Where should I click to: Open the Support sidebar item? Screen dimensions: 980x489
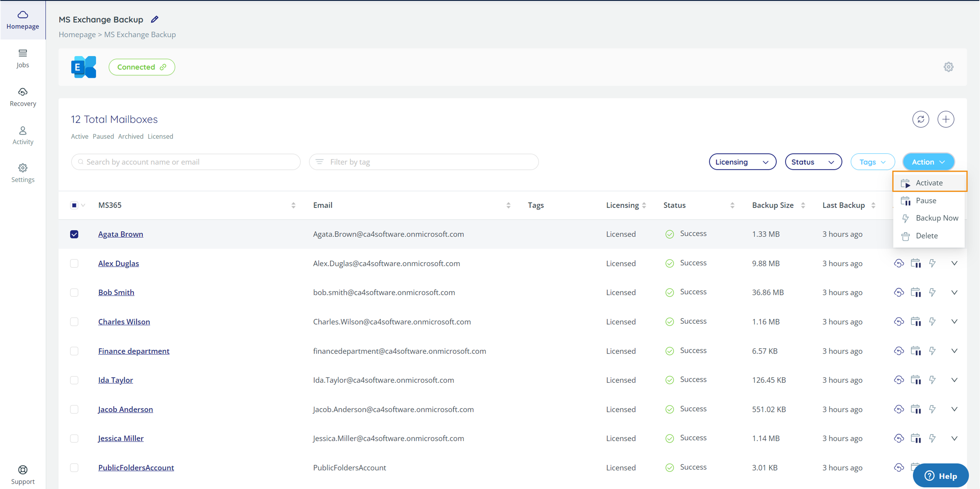23,475
